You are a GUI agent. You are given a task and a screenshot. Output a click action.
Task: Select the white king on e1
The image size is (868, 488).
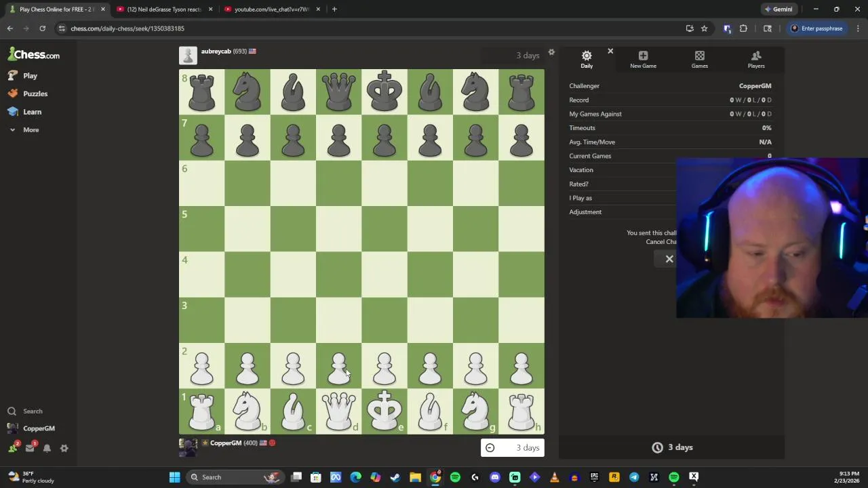pos(384,411)
